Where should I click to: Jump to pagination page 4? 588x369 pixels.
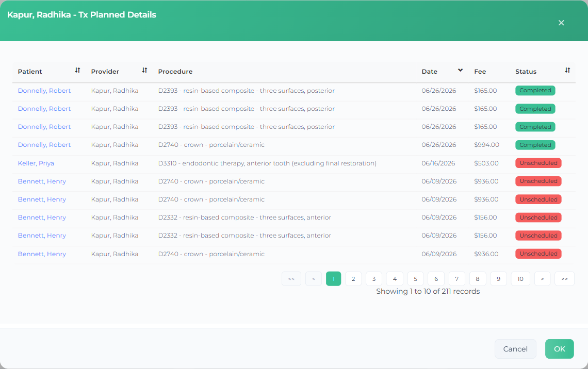click(395, 279)
